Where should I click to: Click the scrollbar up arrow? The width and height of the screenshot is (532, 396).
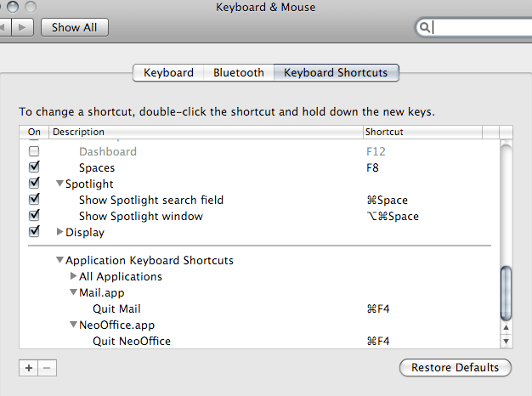click(506, 327)
